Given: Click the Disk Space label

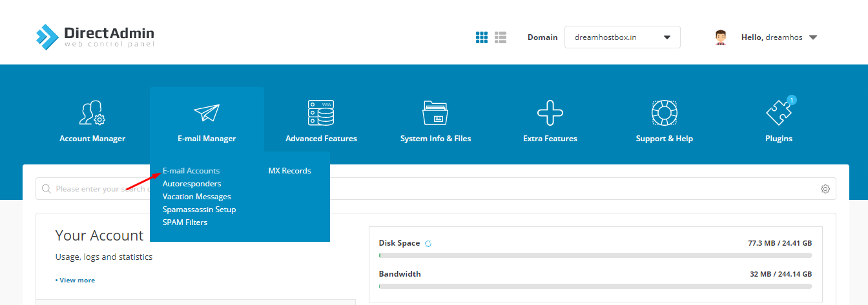Looking at the screenshot, I should tap(399, 243).
